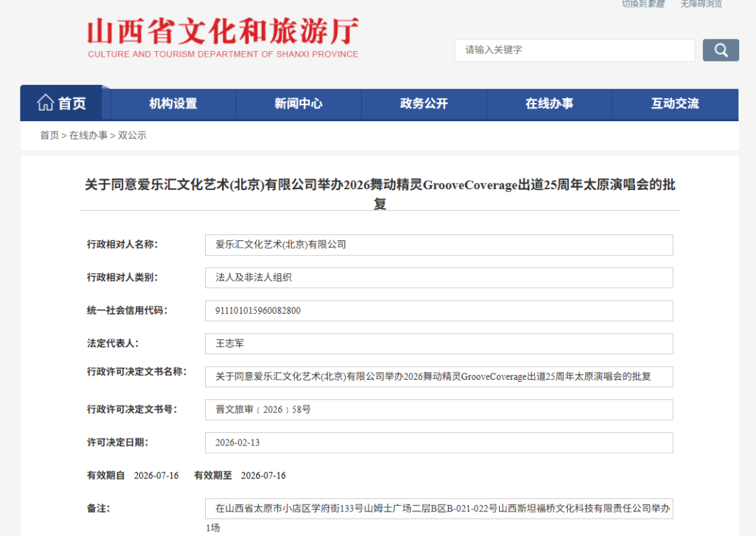Click the home icon in navigation bar

pos(45,103)
